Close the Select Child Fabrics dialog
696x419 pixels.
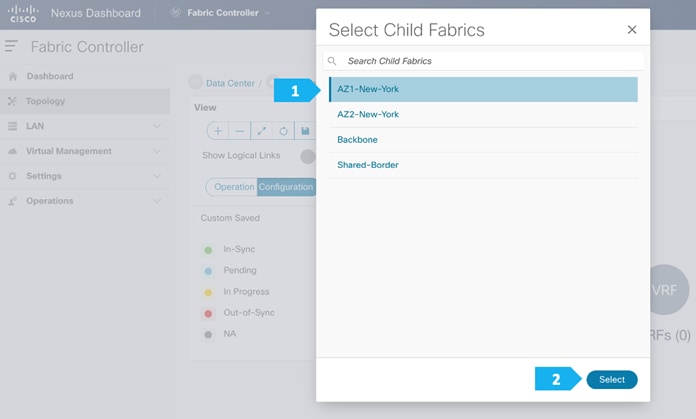(632, 30)
